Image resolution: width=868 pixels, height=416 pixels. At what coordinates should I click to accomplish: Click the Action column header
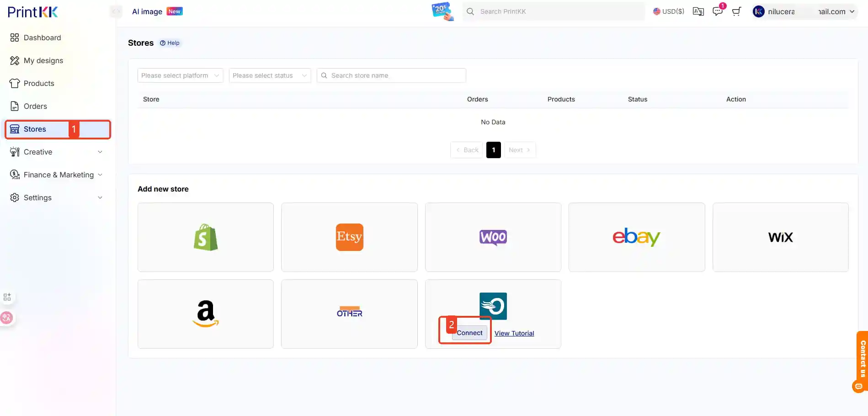coord(736,99)
